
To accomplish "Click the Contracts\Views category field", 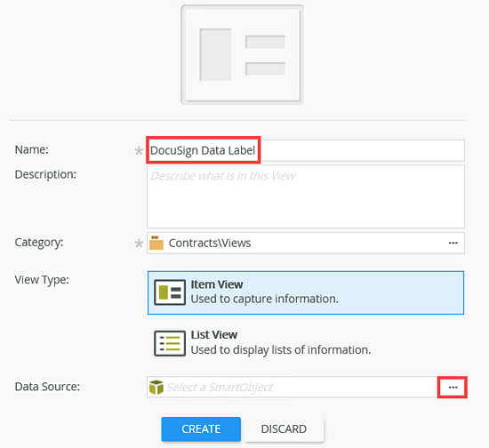I will [306, 243].
